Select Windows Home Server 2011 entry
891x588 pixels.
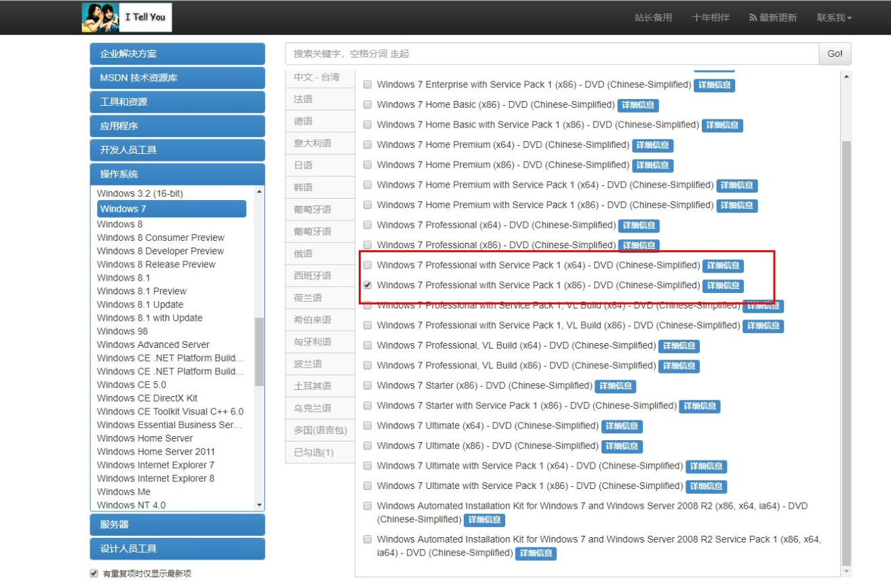[x=156, y=452]
